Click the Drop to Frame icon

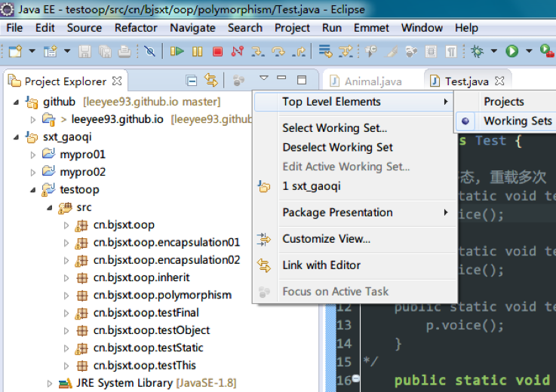coord(325,52)
